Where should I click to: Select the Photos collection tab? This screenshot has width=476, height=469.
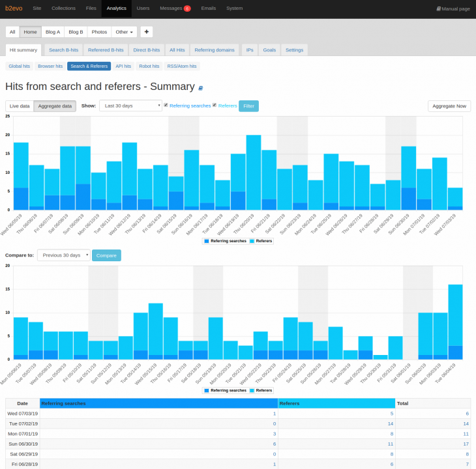click(x=99, y=32)
